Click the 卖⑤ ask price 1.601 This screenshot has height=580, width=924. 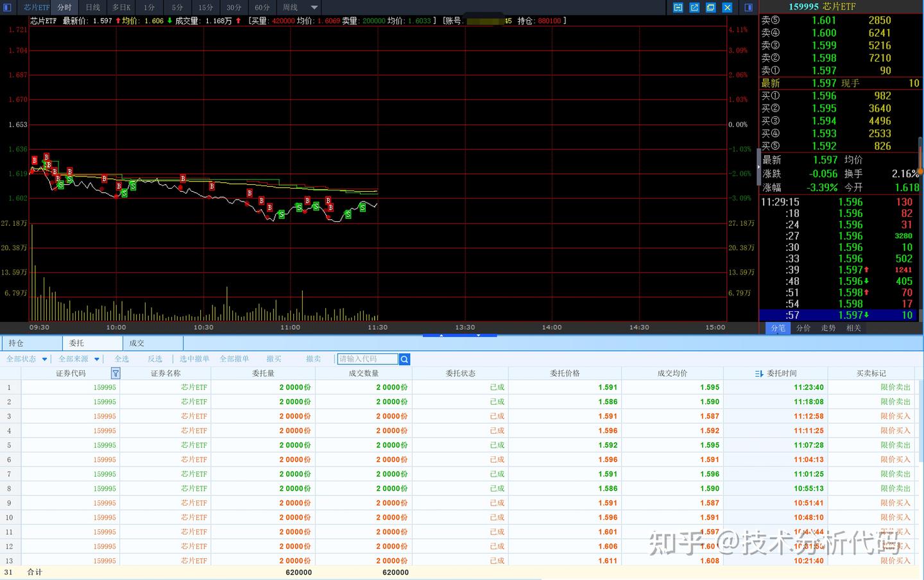(x=824, y=21)
